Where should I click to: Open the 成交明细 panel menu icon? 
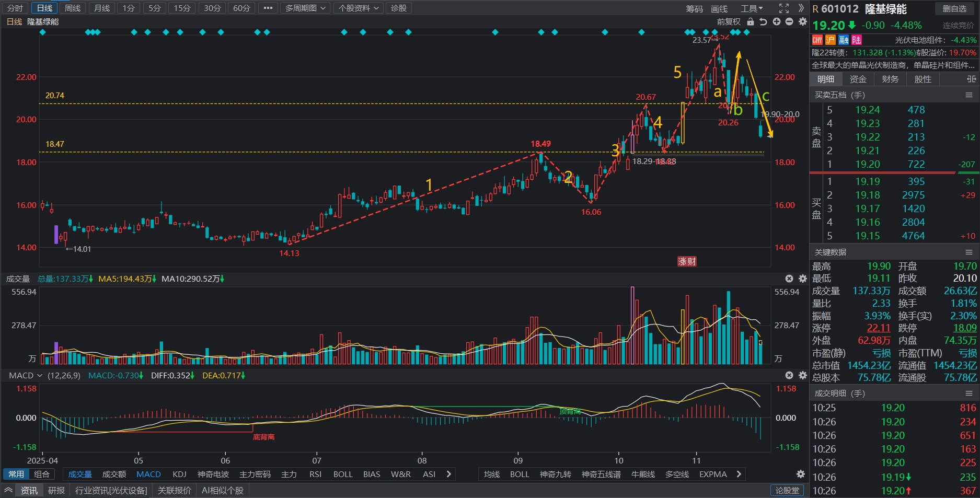(969, 393)
